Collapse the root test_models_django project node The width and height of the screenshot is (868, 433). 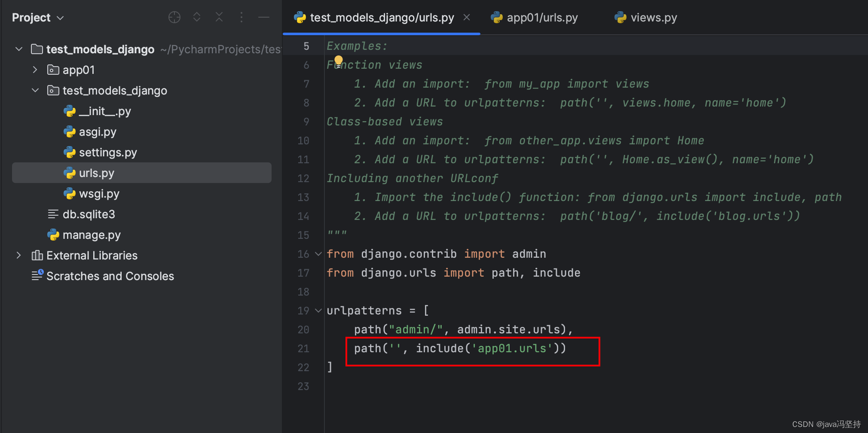18,49
